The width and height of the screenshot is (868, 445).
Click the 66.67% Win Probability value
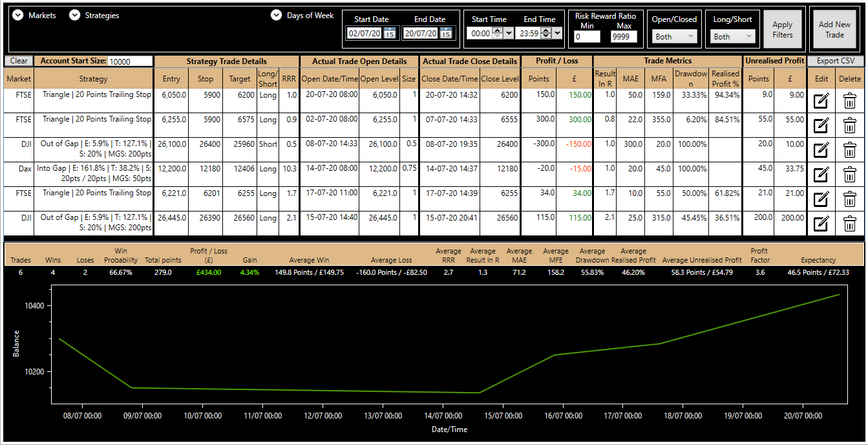(121, 272)
